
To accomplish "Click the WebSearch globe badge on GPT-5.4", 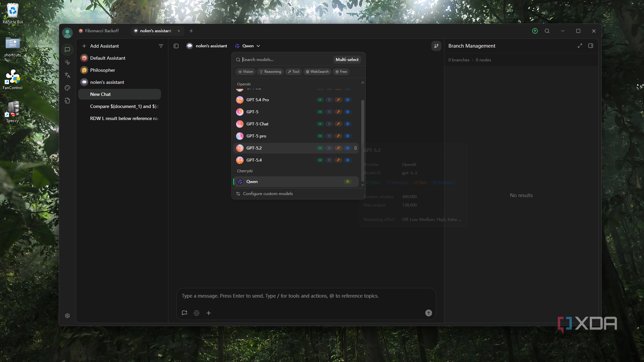I will point(348,160).
